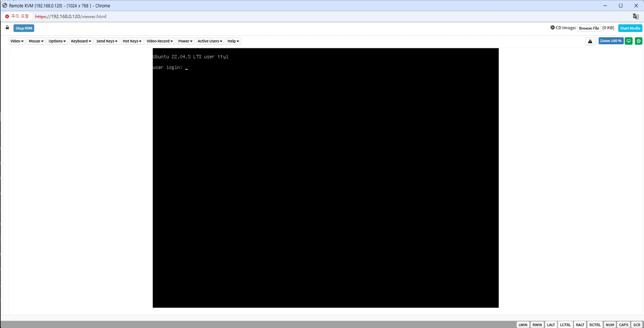Image resolution: width=644 pixels, height=328 pixels.
Task: Click the warning triangle alert icon
Action: click(590, 41)
